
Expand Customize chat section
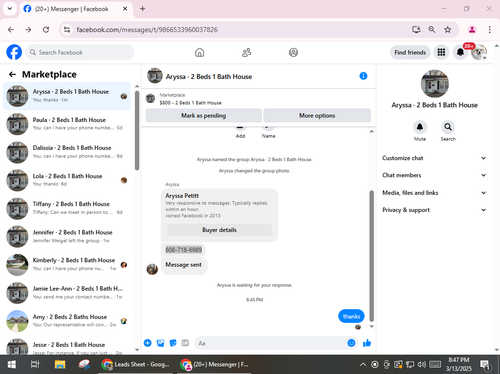click(x=434, y=158)
